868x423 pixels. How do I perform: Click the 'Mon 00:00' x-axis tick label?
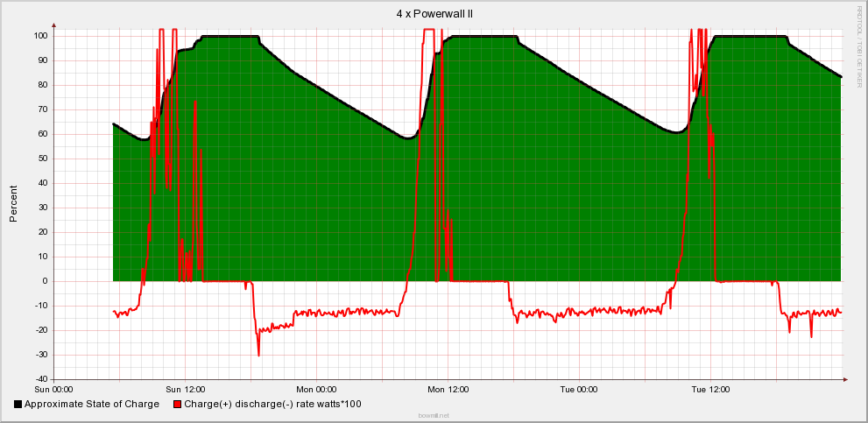[316, 390]
